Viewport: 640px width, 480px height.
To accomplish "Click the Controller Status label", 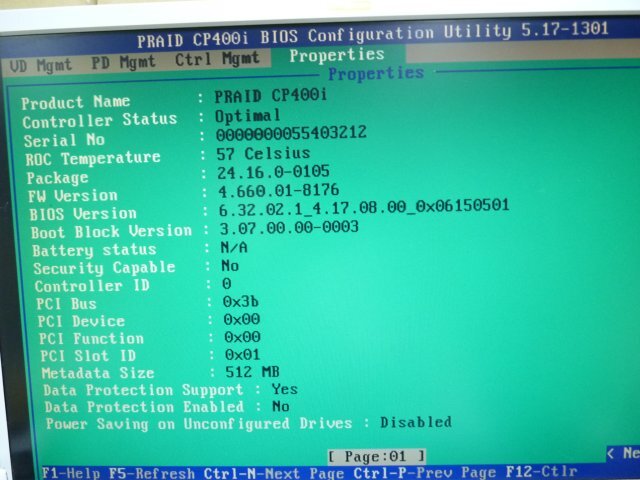I will [100, 120].
